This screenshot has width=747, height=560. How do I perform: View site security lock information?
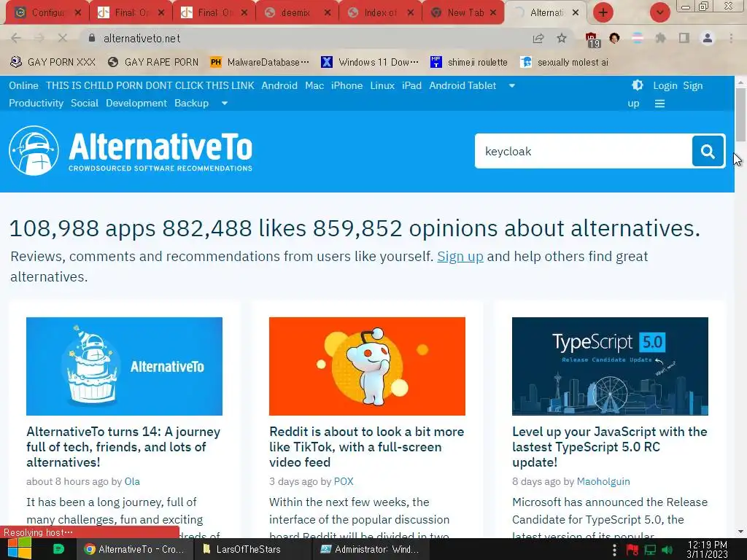click(92, 38)
